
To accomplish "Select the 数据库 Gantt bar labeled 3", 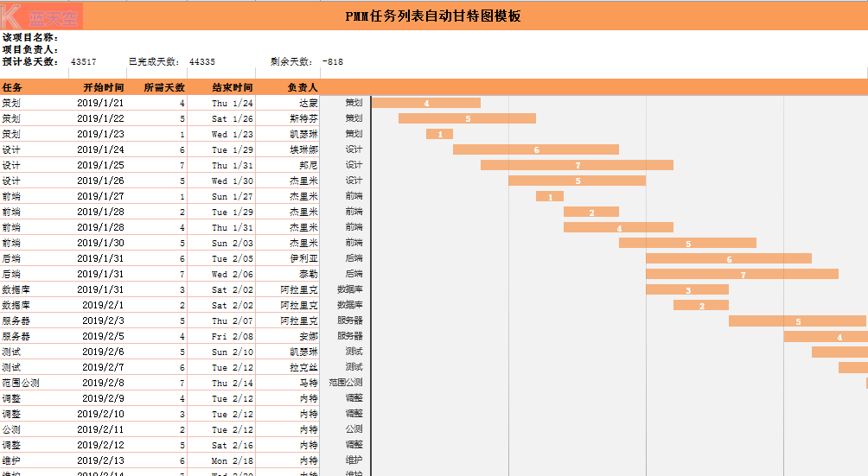I will pos(686,290).
